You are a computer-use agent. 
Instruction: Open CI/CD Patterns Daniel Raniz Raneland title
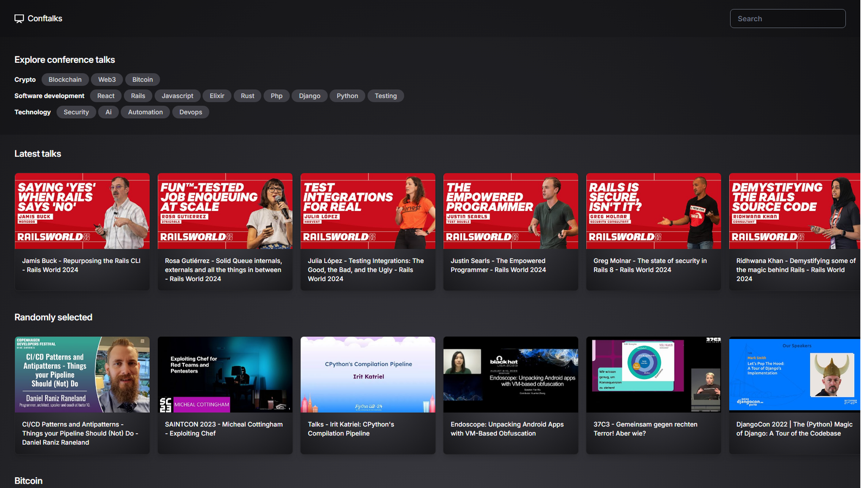tap(80, 433)
